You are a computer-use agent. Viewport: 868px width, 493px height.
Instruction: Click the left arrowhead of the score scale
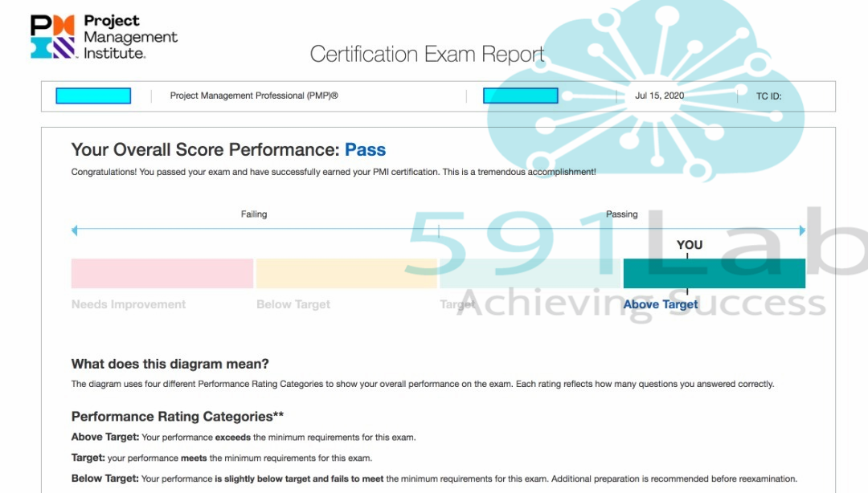pos(75,230)
